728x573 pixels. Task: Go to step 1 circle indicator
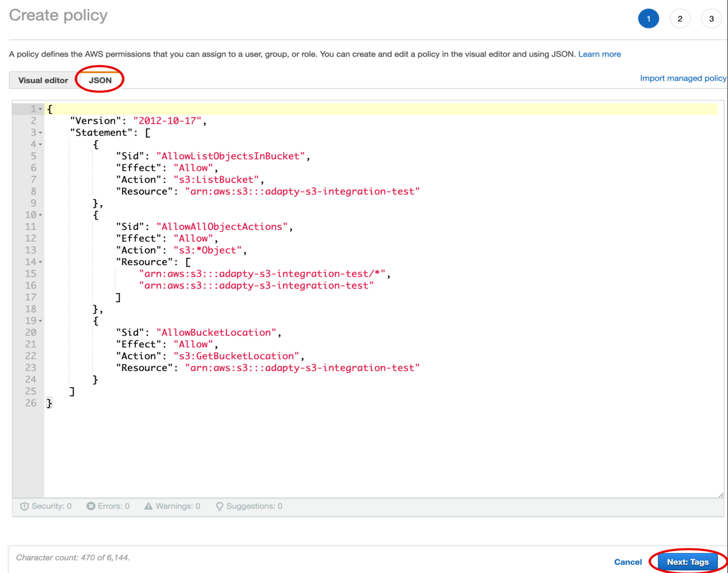(x=648, y=19)
